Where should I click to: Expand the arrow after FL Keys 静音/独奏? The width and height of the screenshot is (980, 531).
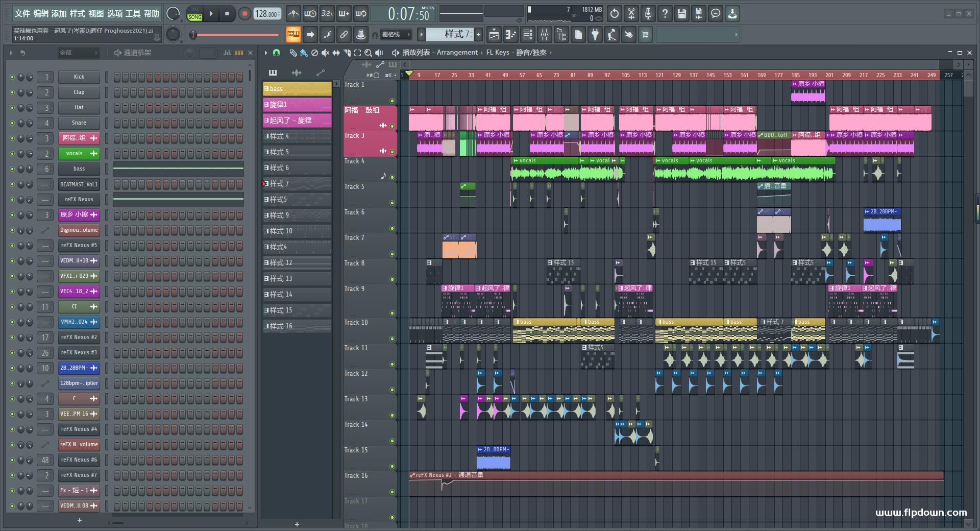pos(551,53)
